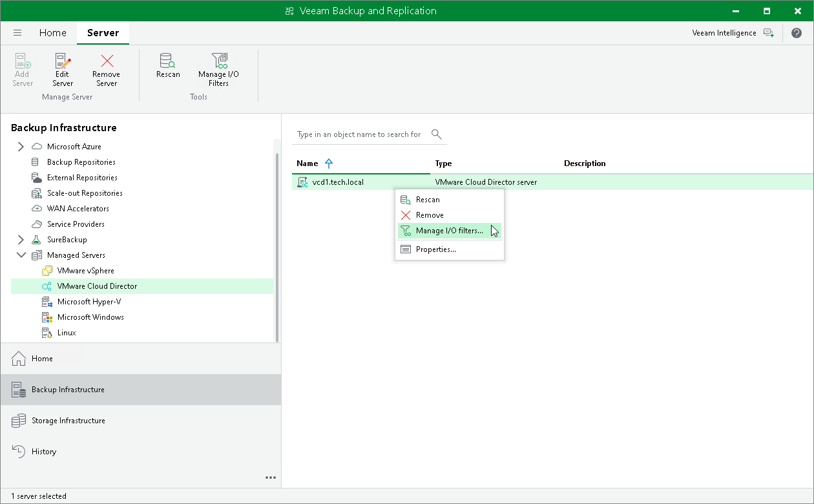Choose Remove from the context menu
814x504 pixels.
[x=449, y=215]
